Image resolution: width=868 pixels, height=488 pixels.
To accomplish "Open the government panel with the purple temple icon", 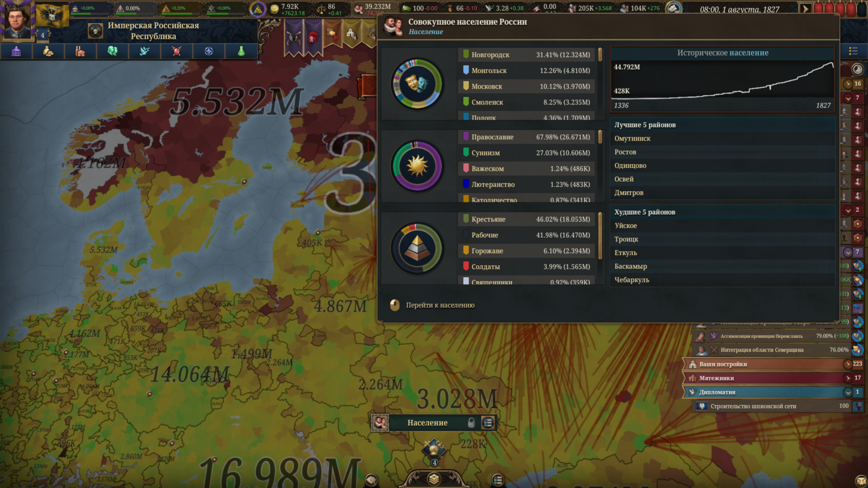I will pyautogui.click(x=16, y=51).
